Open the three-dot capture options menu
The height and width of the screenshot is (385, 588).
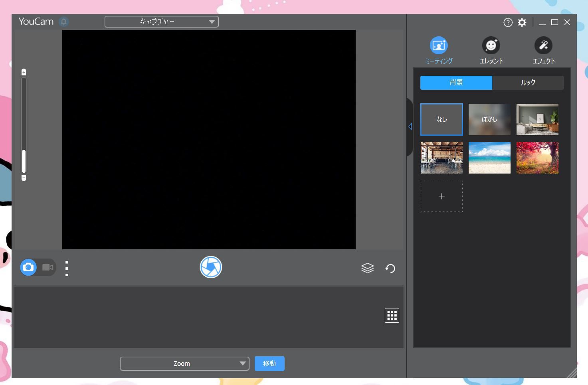(x=67, y=268)
